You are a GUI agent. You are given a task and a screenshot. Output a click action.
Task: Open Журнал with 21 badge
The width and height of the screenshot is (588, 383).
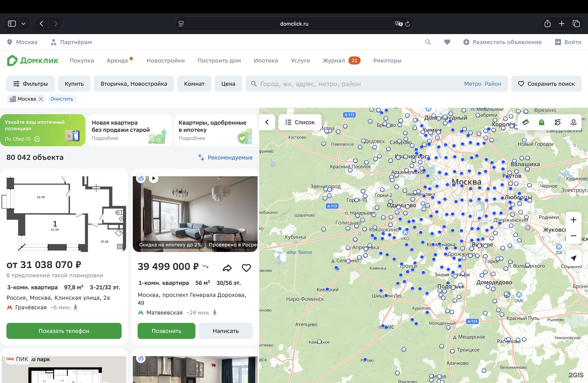point(341,61)
